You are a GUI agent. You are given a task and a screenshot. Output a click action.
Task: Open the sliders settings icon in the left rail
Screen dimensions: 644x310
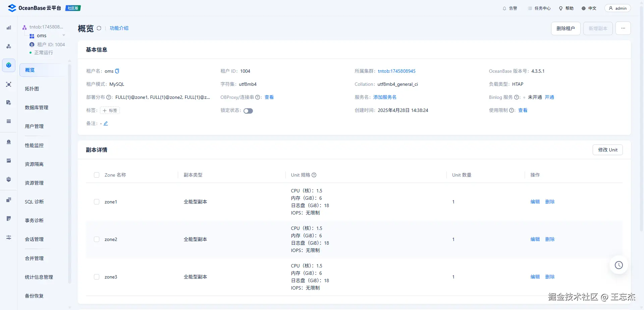point(9,238)
